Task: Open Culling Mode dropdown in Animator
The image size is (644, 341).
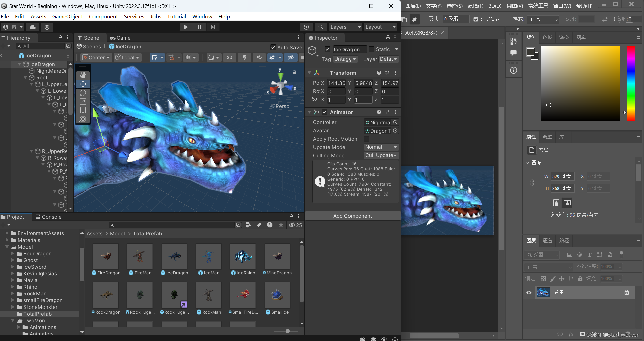Action: point(381,155)
